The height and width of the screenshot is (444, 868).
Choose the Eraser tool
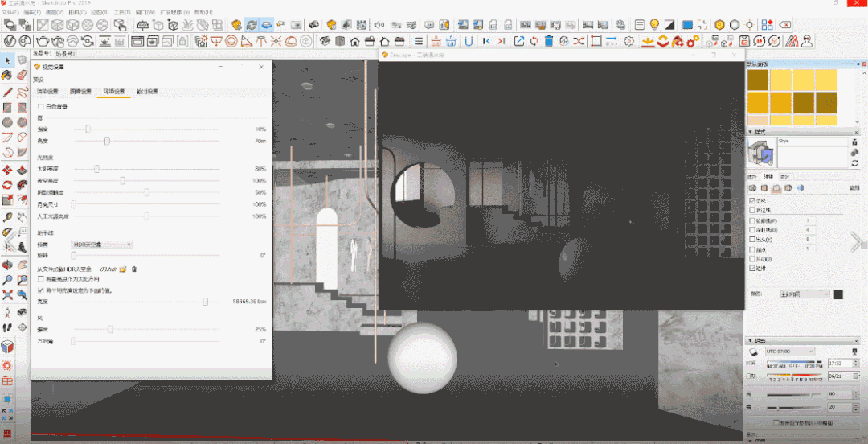(23, 75)
